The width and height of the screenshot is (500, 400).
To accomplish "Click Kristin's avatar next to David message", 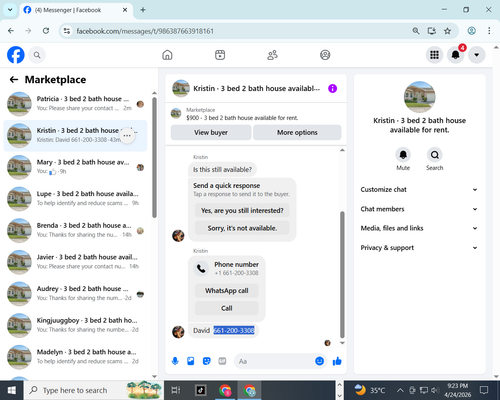I will [x=178, y=332].
